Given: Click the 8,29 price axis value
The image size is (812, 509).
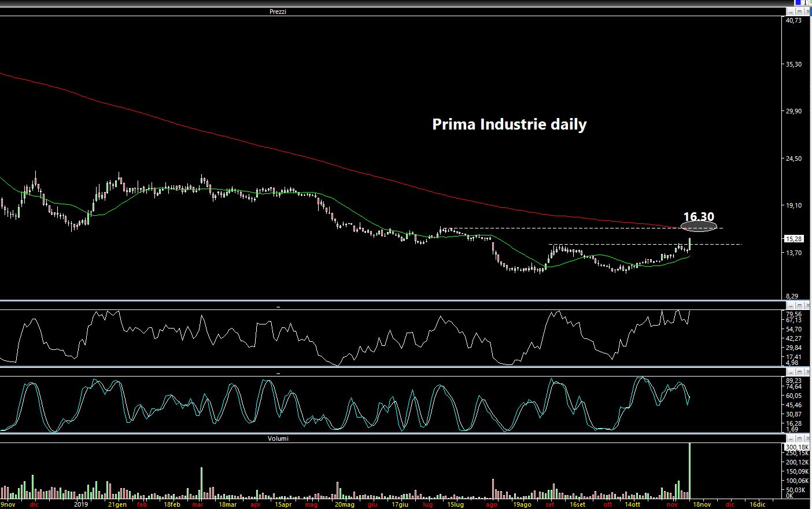Looking at the screenshot, I should [792, 296].
